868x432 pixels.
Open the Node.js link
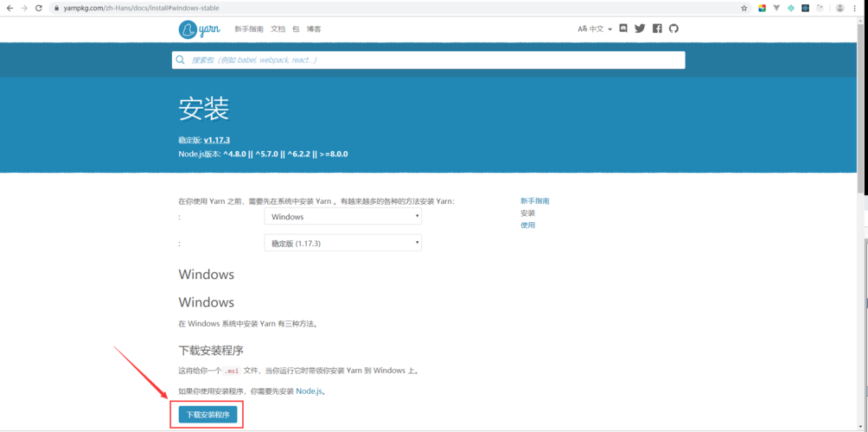[x=309, y=391]
